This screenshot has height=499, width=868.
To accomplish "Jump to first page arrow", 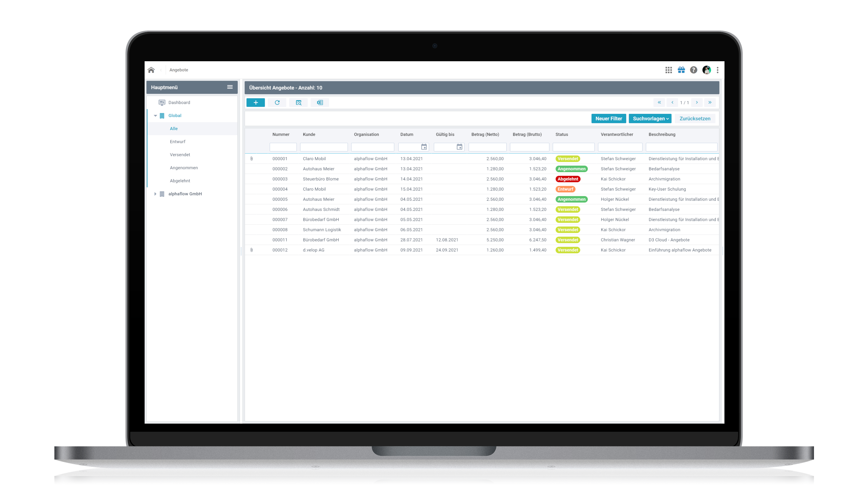I will coord(660,103).
